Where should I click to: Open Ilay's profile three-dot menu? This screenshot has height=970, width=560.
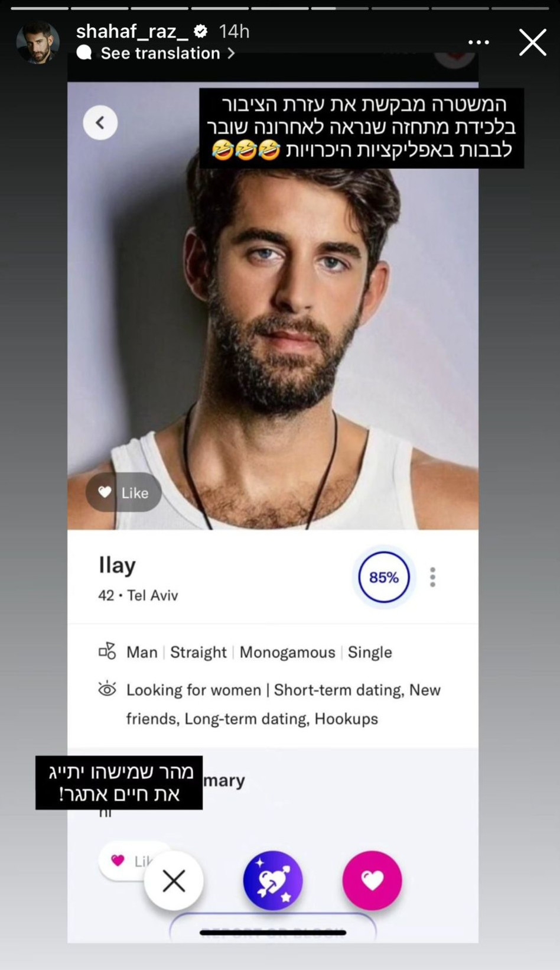pos(432,577)
